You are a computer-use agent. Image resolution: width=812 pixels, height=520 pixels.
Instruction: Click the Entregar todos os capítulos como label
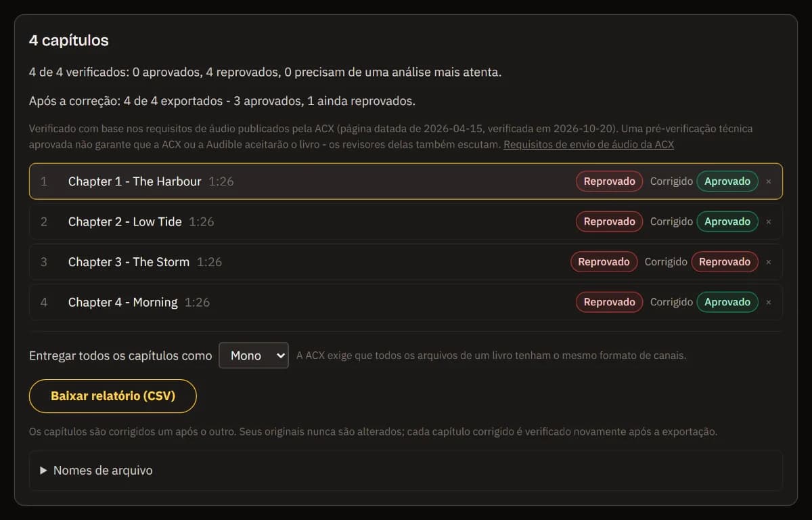120,355
